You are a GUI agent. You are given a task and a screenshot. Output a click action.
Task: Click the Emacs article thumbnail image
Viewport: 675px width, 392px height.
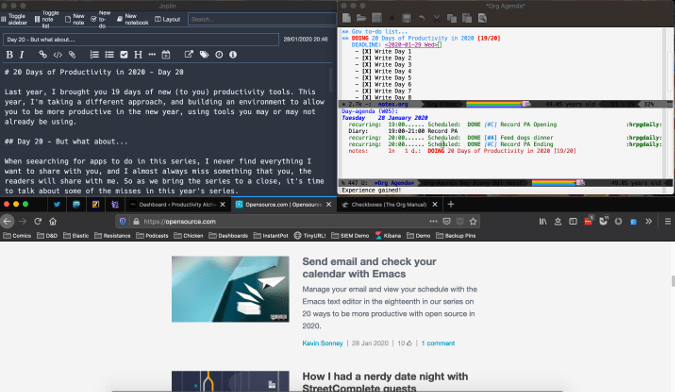(230, 289)
